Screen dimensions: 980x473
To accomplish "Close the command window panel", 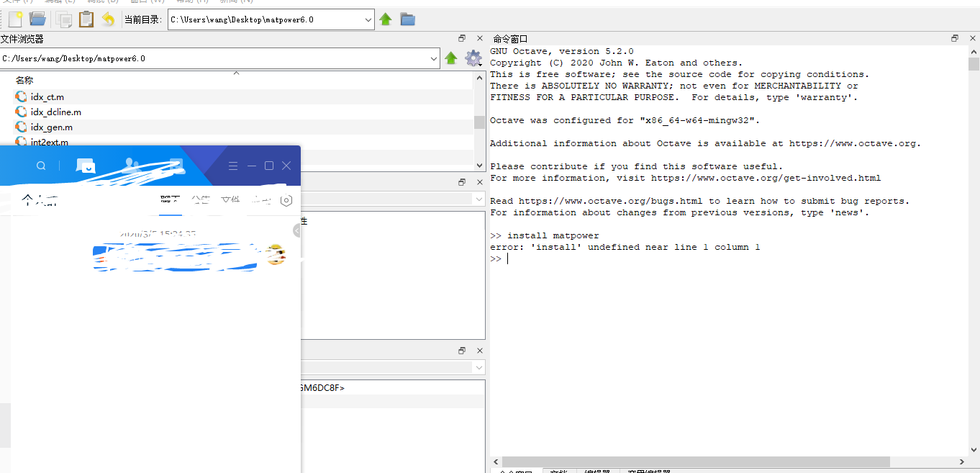I will (973, 38).
